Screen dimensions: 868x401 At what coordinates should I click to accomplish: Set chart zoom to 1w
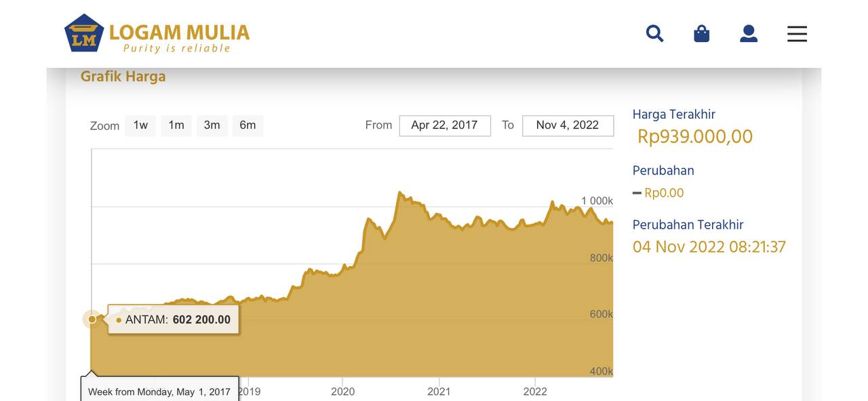click(140, 126)
